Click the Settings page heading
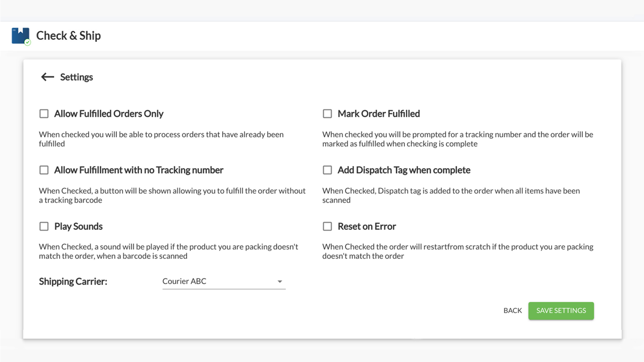Image resolution: width=644 pixels, height=362 pixels. coord(76,77)
